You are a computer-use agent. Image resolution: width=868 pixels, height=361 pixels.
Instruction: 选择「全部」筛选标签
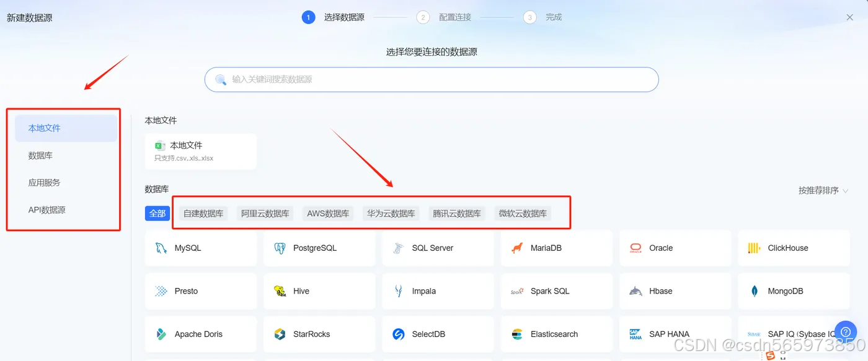[157, 213]
